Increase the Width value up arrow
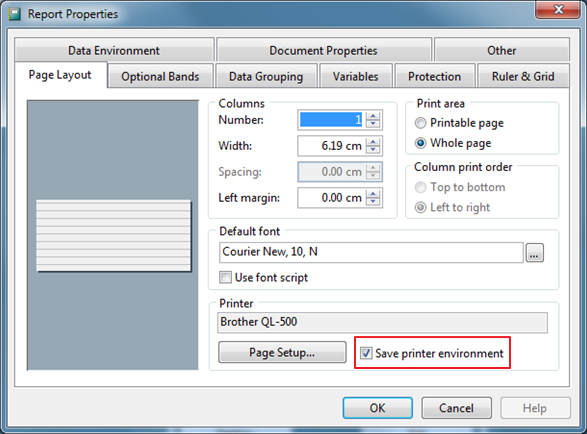Image resolution: width=587 pixels, height=434 pixels. [x=373, y=142]
